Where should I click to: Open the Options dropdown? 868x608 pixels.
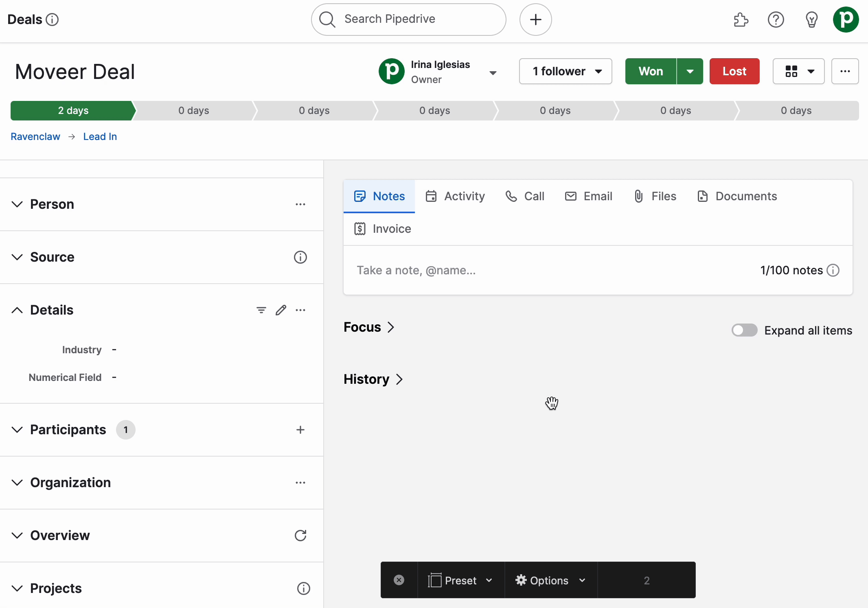(x=551, y=580)
